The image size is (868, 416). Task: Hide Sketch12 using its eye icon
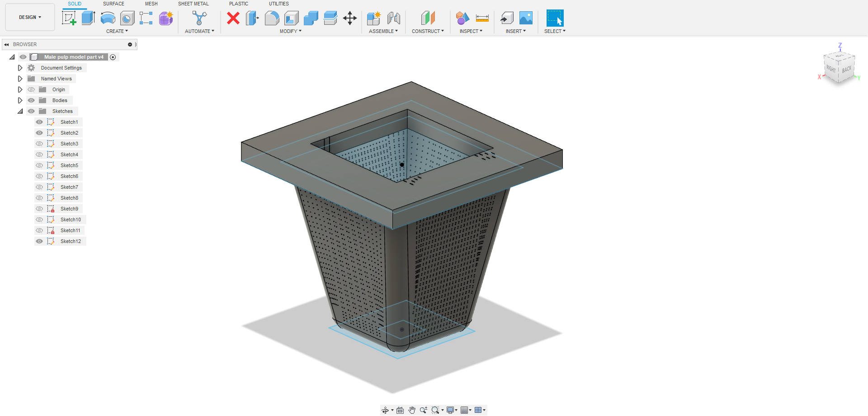(39, 241)
